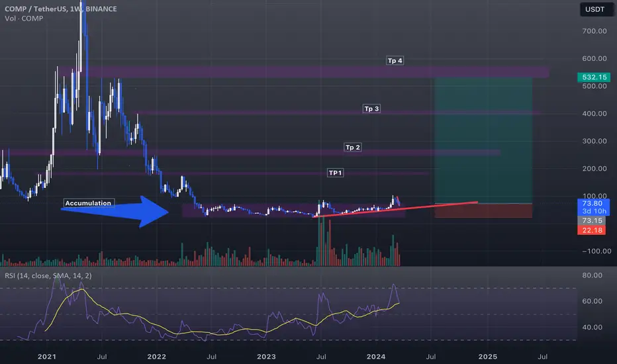The image size is (617, 364).
Task: Click the RSI 40.00 scale value
Action: click(592, 327)
